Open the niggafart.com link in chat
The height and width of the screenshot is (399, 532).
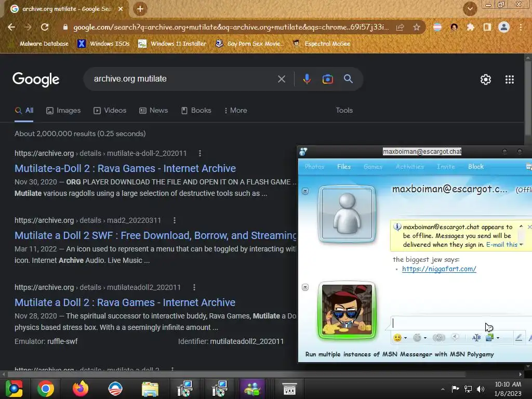[x=439, y=269]
